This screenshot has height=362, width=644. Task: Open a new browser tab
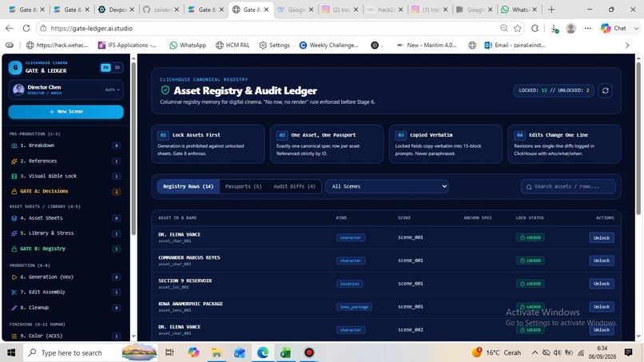coord(551,10)
